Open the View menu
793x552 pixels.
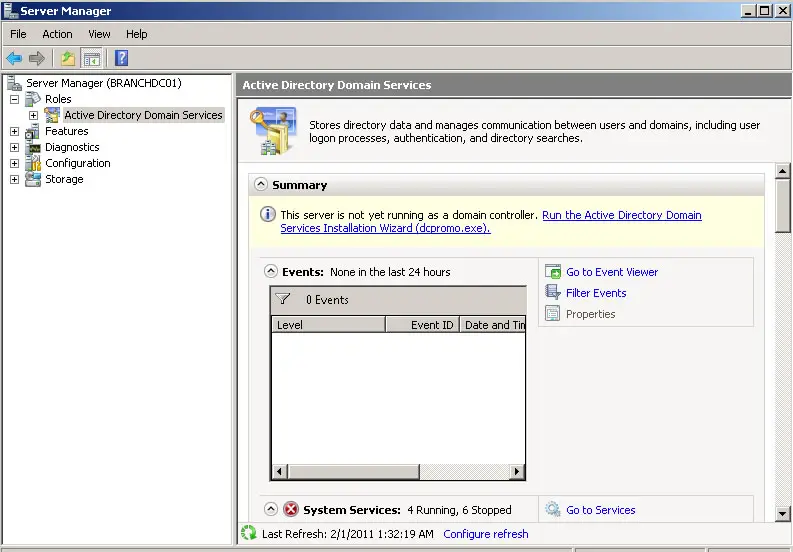[x=99, y=34]
